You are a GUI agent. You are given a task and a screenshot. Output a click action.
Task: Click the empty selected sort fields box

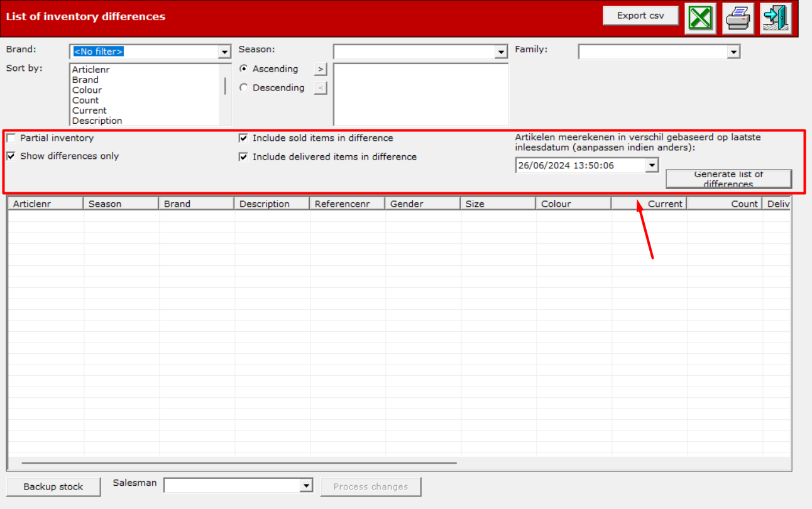pyautogui.click(x=420, y=94)
